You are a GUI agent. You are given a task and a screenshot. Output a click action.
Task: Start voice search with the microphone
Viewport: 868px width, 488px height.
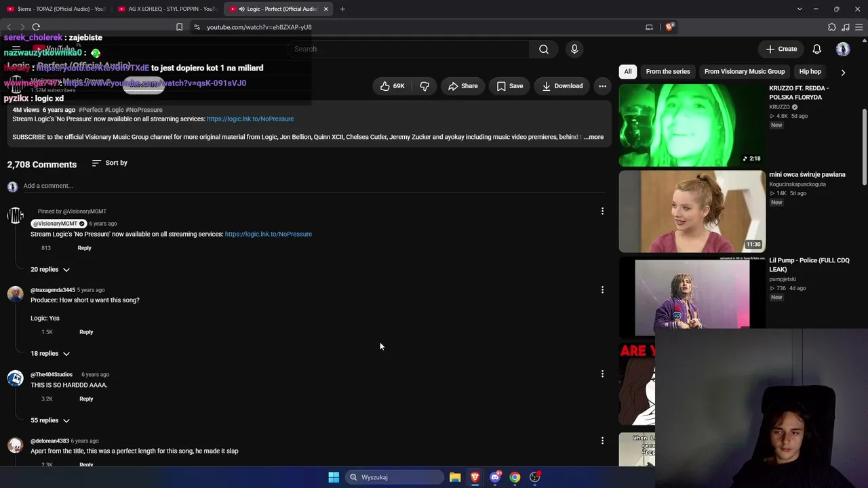(x=574, y=49)
